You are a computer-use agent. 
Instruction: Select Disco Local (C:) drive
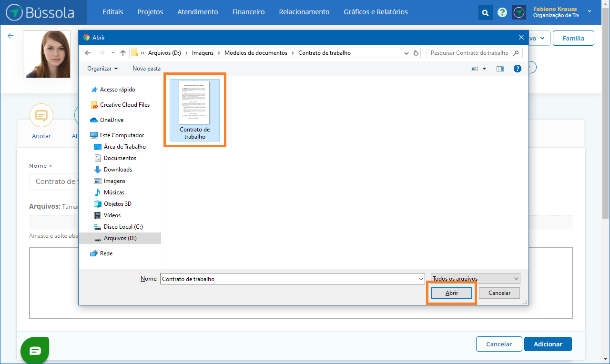point(119,227)
